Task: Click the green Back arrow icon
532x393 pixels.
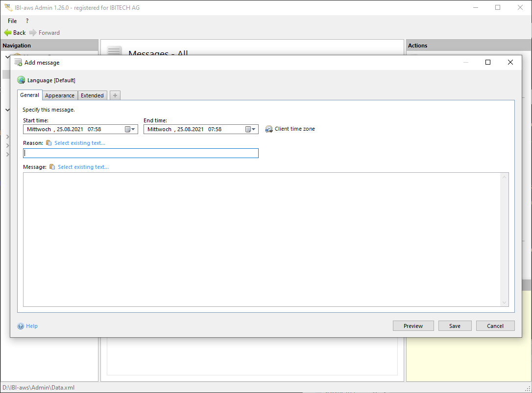Action: (7, 33)
